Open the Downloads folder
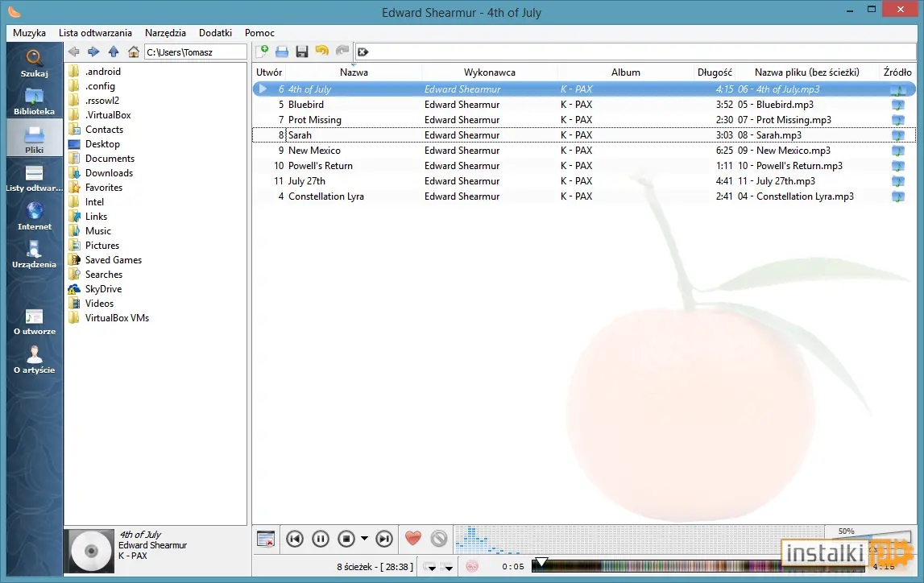 109,172
